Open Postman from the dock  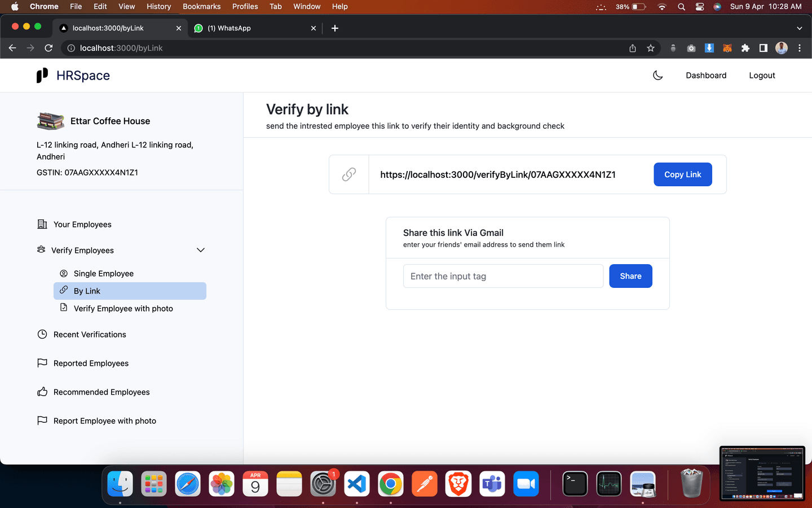click(425, 484)
